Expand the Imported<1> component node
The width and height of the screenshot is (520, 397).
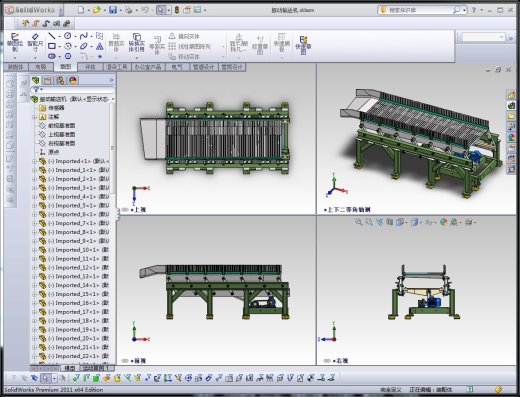34,161
